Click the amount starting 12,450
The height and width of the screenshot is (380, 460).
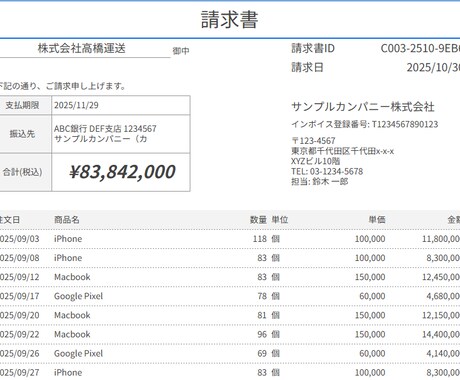(x=441, y=277)
